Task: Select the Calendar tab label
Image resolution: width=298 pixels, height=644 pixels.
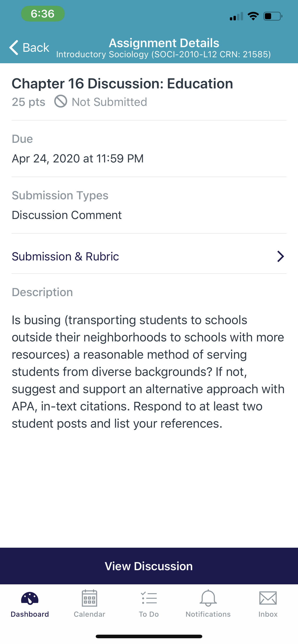Action: click(89, 614)
